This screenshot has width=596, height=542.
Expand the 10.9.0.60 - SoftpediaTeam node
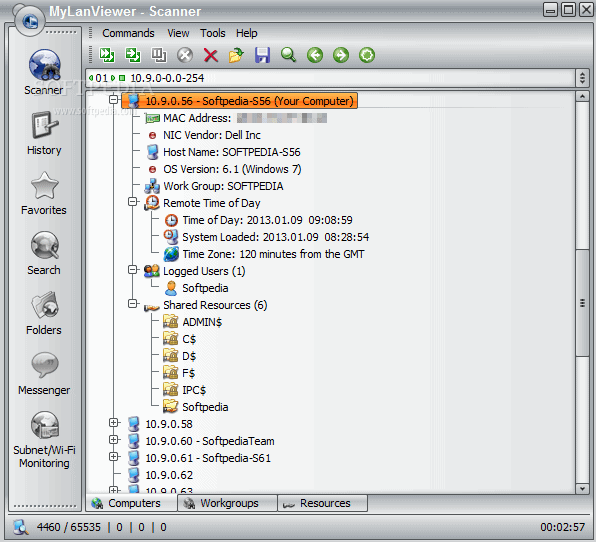point(113,439)
